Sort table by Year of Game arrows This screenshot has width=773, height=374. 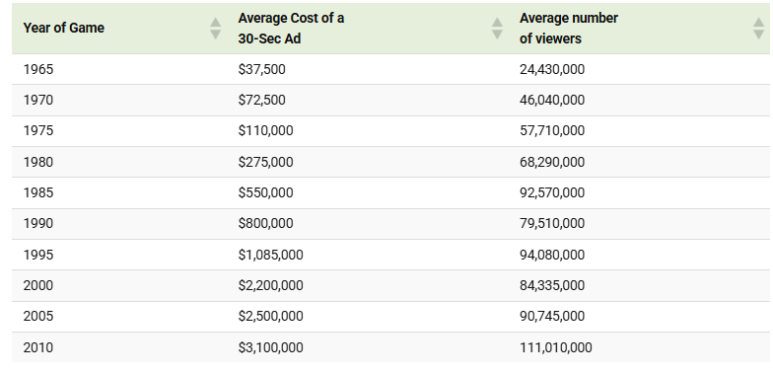coord(215,28)
